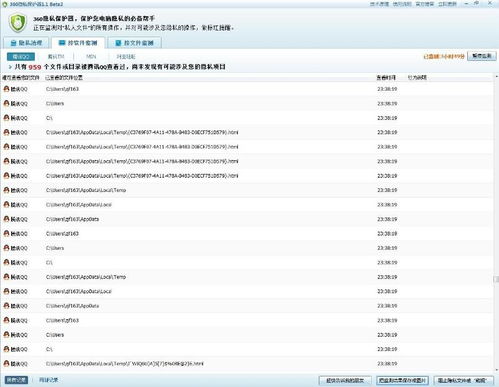Select the 阿里旺旺 software filter
The height and width of the screenshot is (387, 499).
(126, 57)
